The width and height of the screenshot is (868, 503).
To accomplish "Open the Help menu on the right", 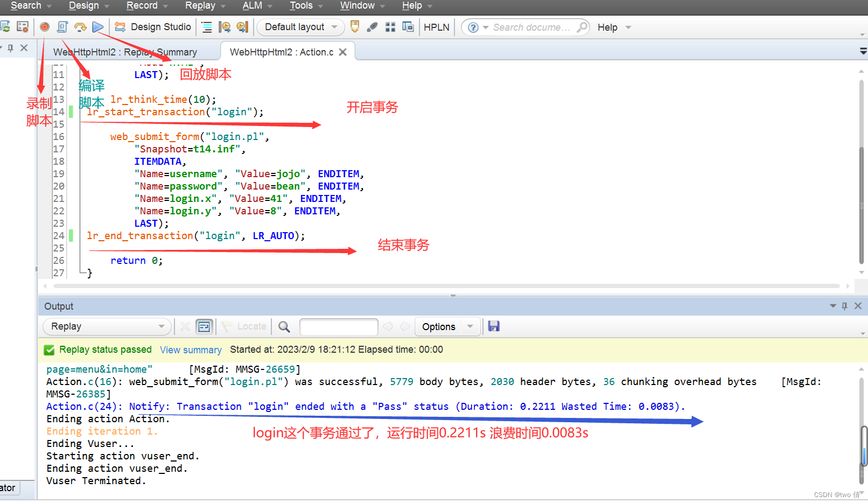I will click(608, 27).
